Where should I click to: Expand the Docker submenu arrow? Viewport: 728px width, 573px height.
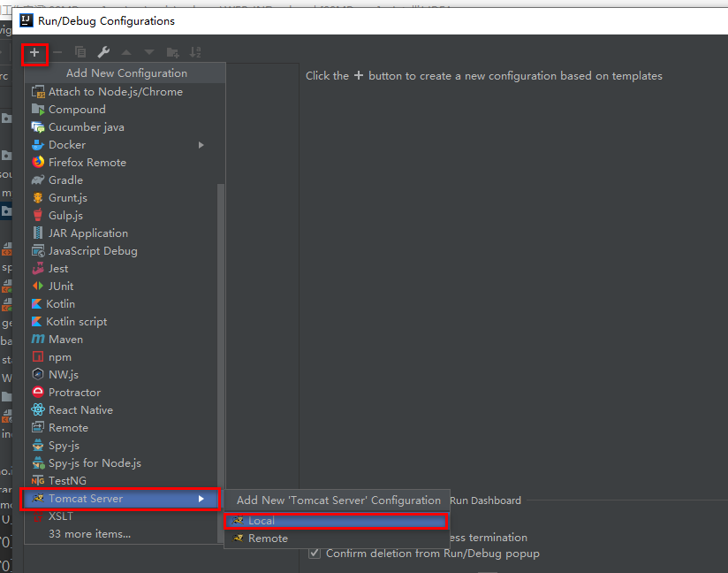point(201,145)
